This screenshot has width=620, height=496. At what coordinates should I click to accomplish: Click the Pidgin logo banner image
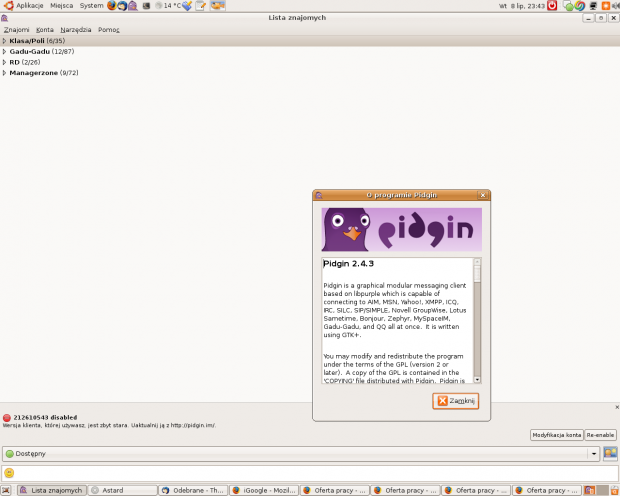tap(401, 229)
